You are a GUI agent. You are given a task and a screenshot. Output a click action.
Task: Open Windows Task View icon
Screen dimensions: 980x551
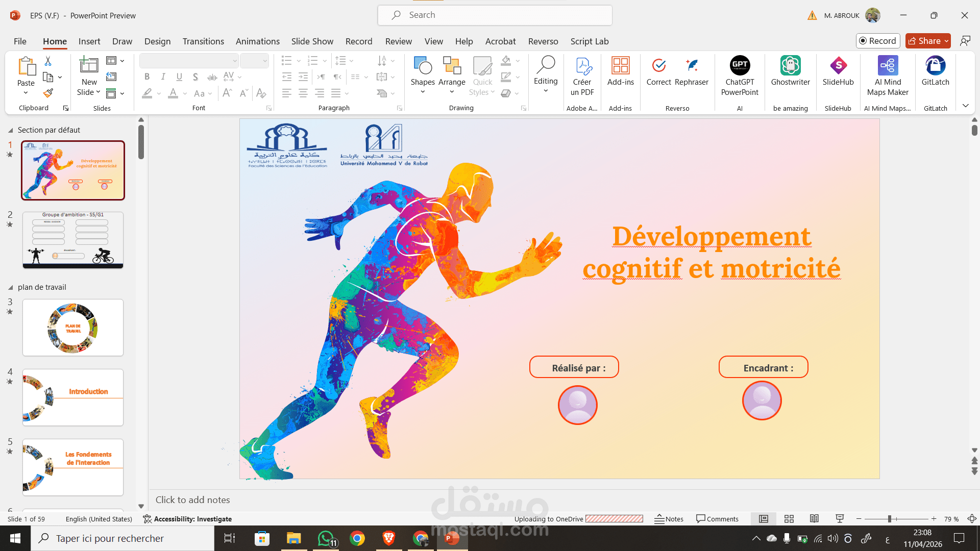click(230, 538)
